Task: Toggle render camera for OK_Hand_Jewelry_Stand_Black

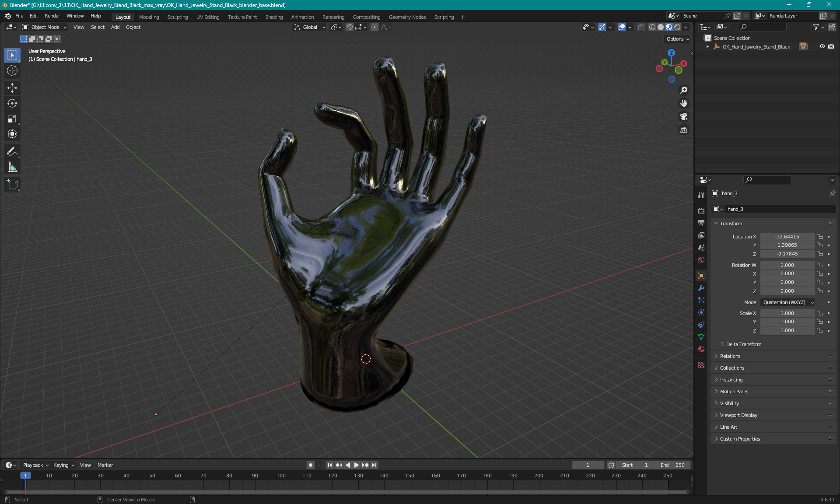Action: 831,46
